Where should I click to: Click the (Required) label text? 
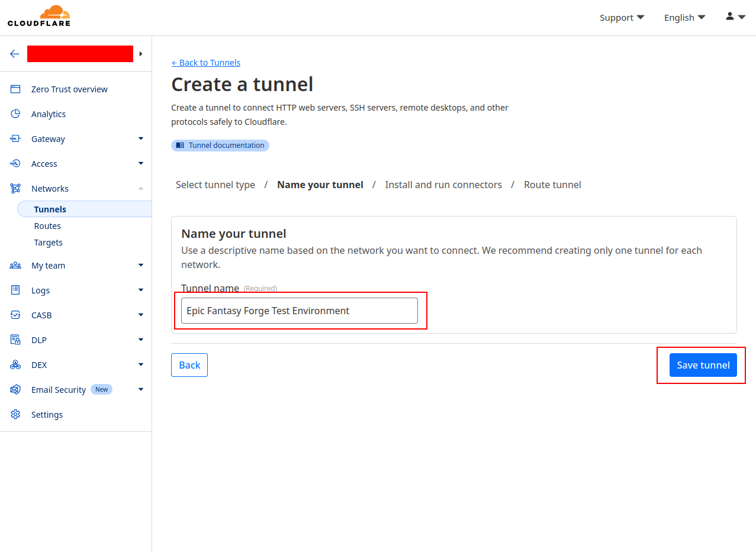[x=260, y=289]
